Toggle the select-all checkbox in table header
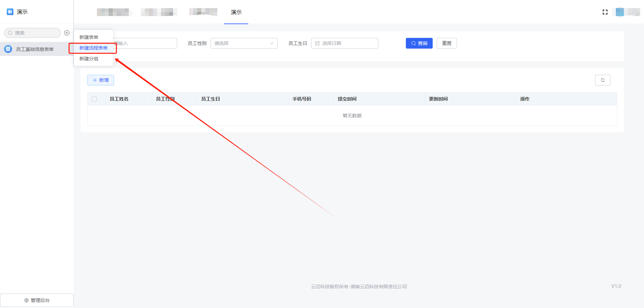 [94, 99]
